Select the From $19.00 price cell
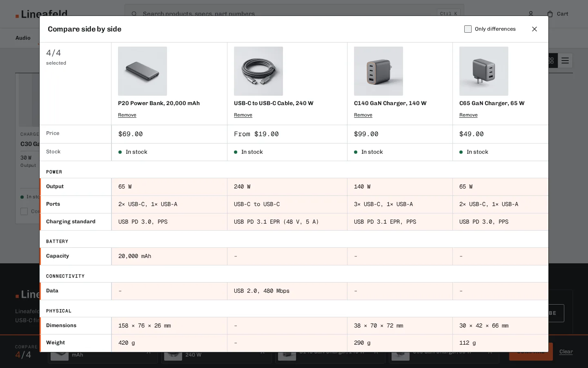This screenshot has width=588, height=368. tap(287, 134)
